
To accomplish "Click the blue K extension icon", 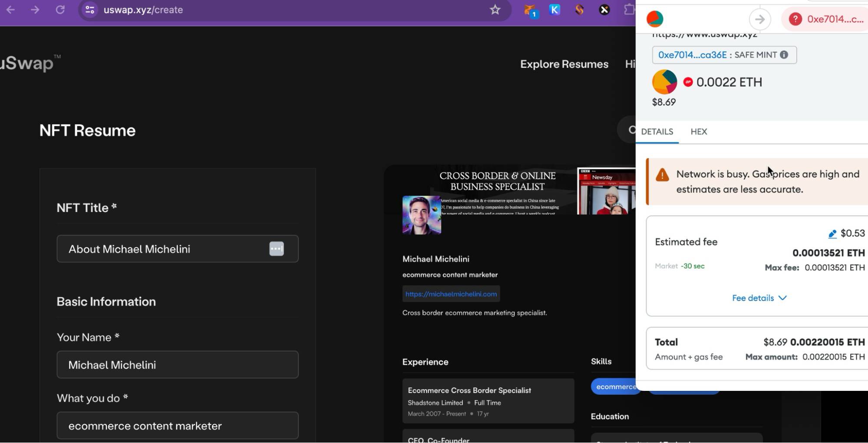I will pos(554,10).
